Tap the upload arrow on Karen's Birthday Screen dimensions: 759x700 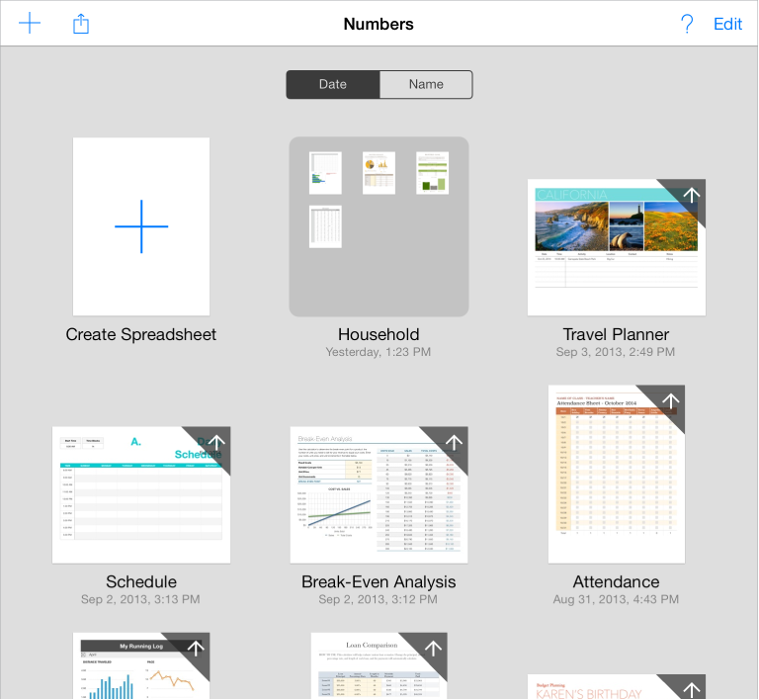point(691,690)
